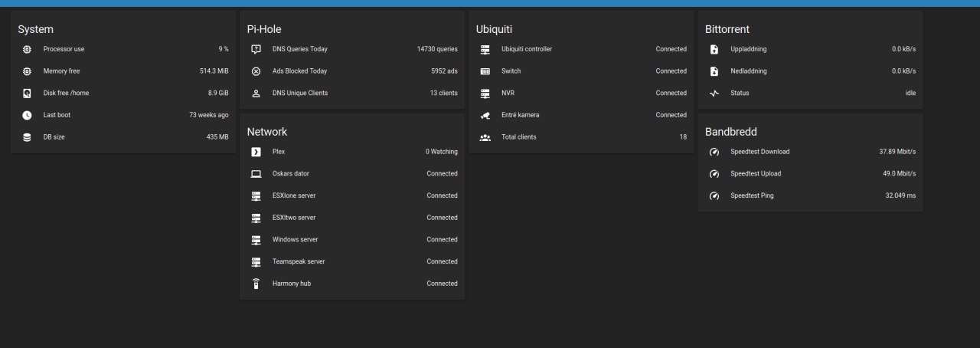
Task: Select Harmony hub label
Action: 292,284
